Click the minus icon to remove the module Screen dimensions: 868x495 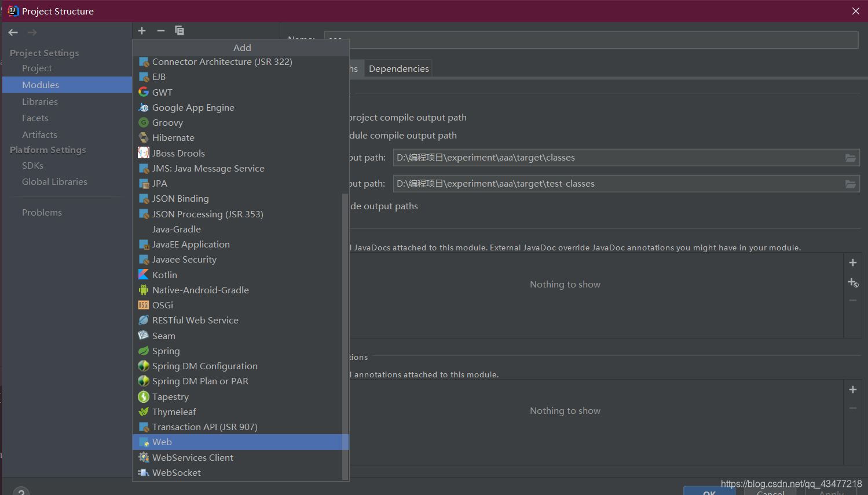(161, 31)
